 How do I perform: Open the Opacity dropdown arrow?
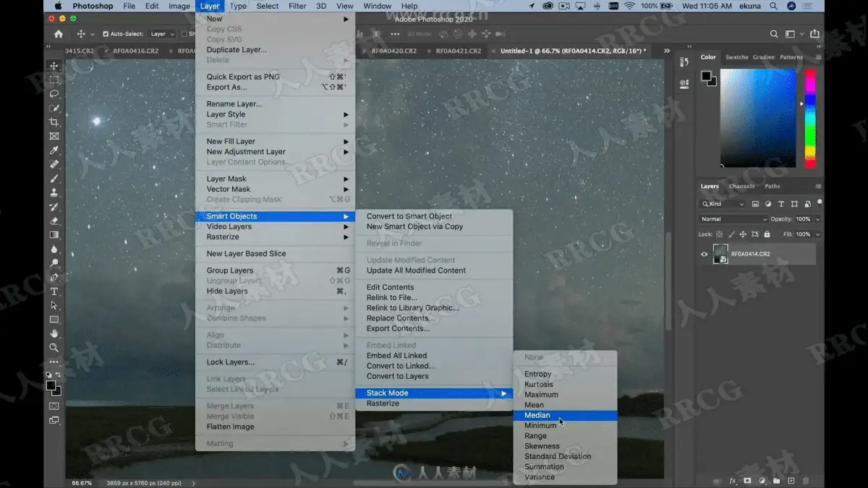coord(817,219)
